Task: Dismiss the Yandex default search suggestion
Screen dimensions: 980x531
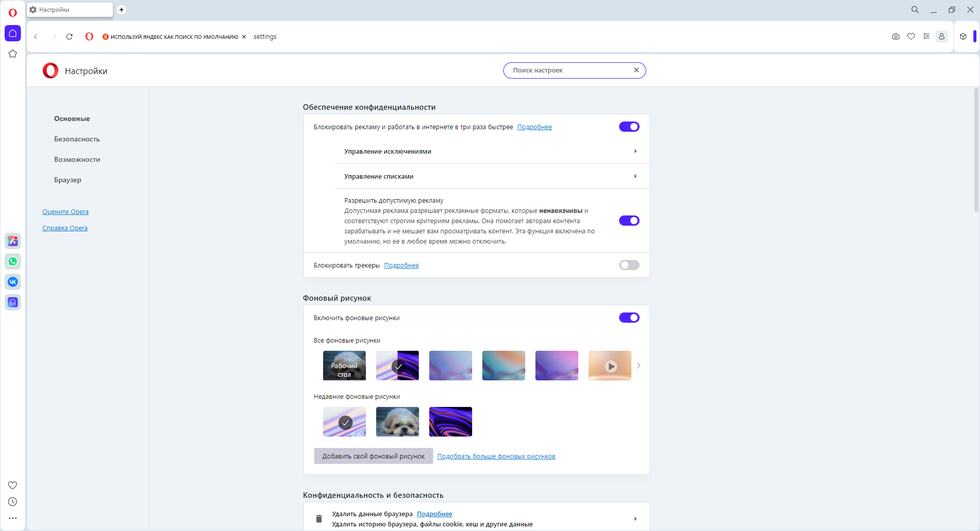Action: (244, 37)
